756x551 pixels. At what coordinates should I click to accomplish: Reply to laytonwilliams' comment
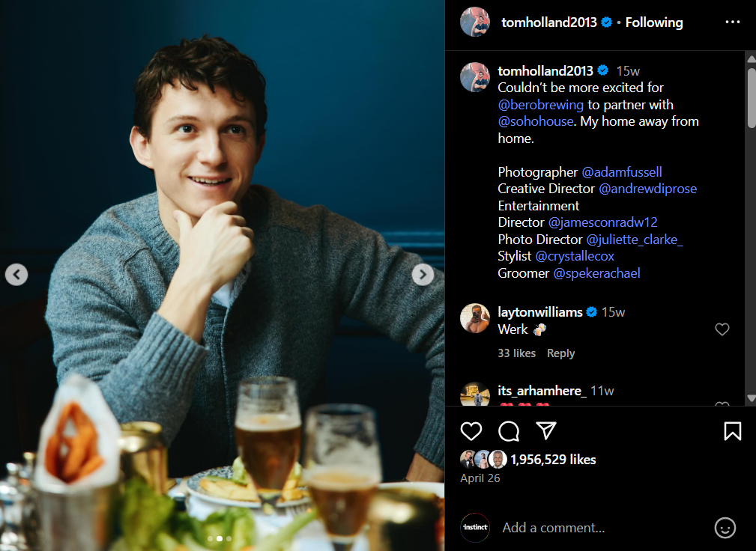click(x=560, y=353)
